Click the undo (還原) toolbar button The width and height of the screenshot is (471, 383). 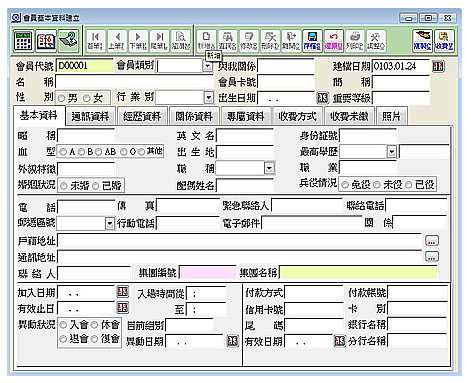pyautogui.click(x=333, y=41)
